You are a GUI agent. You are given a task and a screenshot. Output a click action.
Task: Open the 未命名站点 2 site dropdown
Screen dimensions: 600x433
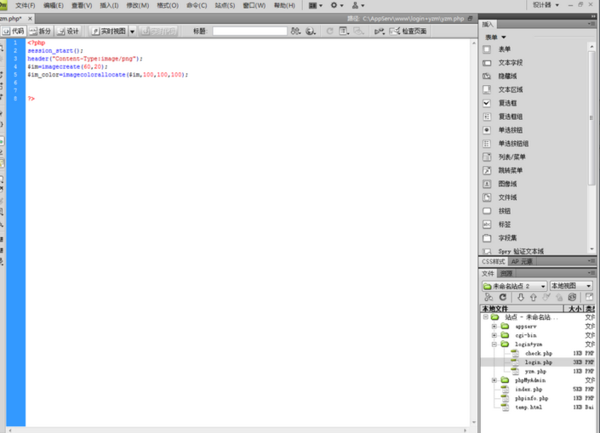(514, 286)
